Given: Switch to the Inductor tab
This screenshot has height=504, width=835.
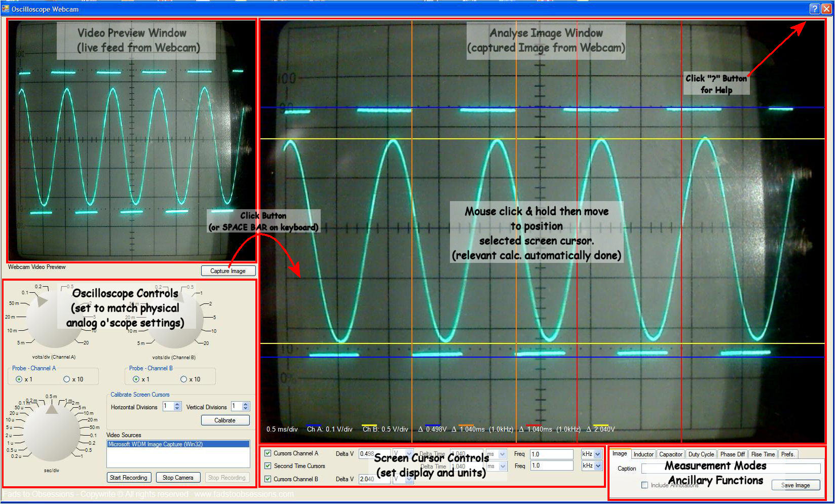Looking at the screenshot, I should [x=643, y=454].
